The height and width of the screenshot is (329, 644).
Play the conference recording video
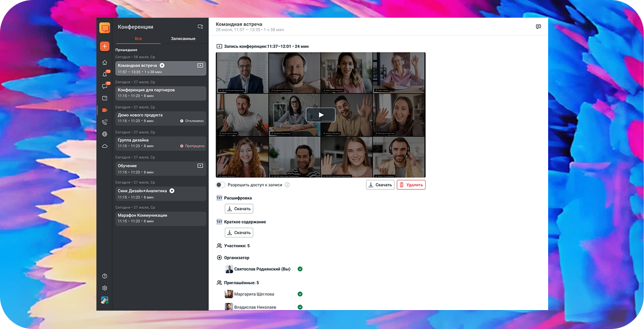pos(320,115)
